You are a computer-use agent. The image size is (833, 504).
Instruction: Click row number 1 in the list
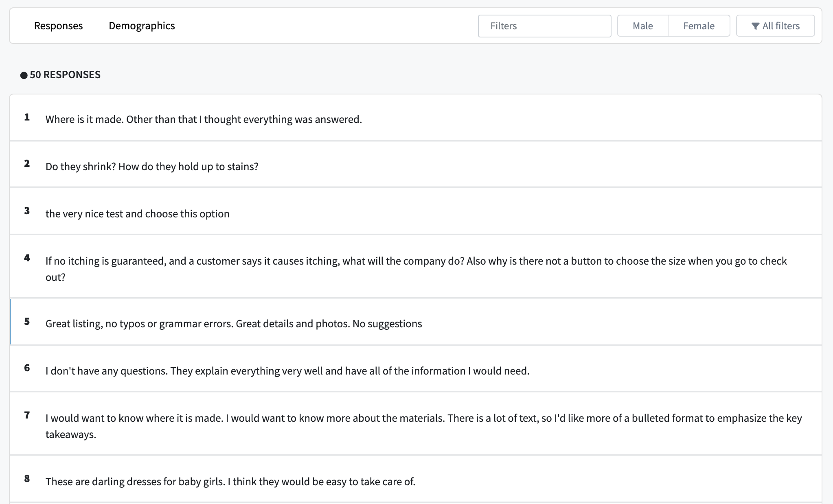pos(27,117)
